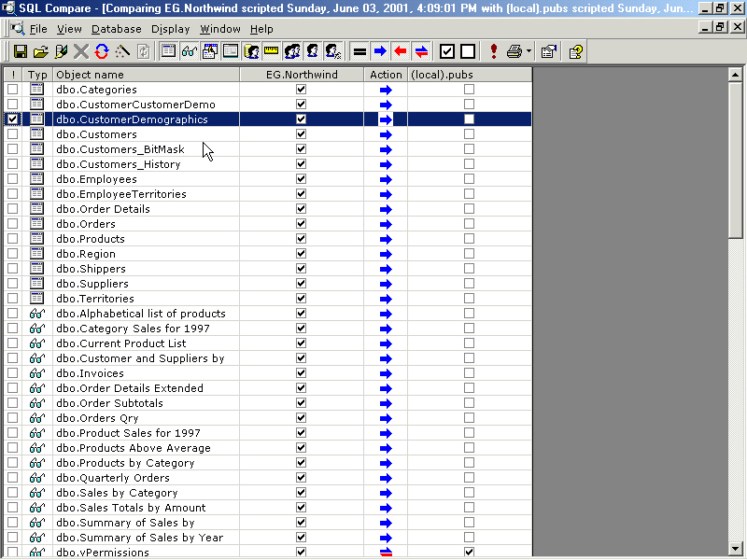Click the exclamation mark column header
Image resolution: width=747 pixels, height=560 pixels.
[13, 75]
